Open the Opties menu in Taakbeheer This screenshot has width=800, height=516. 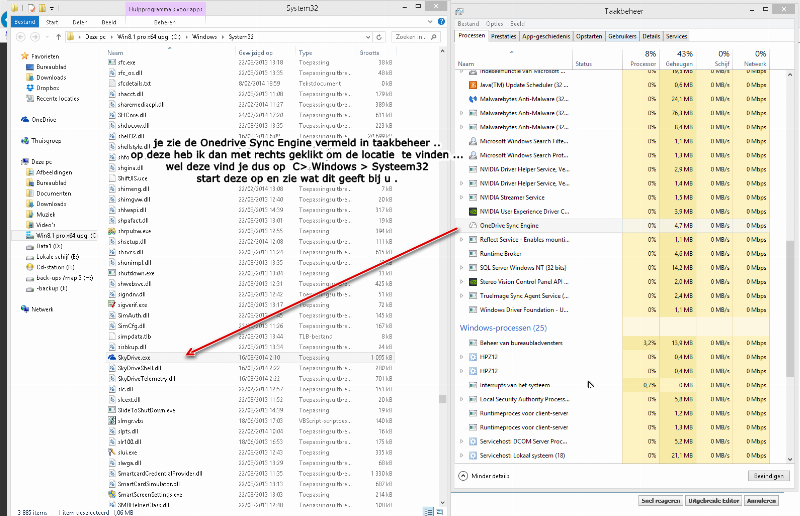point(494,23)
